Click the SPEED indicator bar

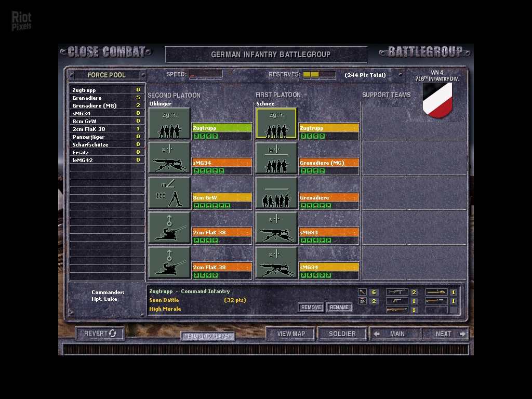(206, 75)
